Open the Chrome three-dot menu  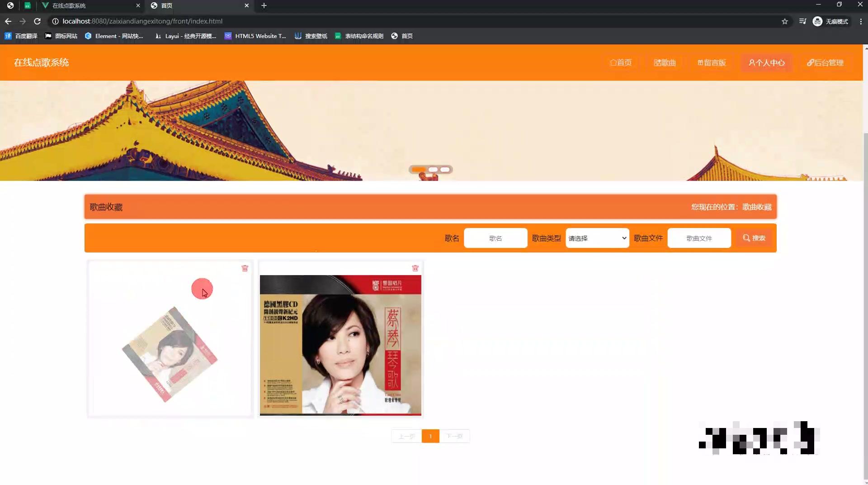pyautogui.click(x=861, y=21)
